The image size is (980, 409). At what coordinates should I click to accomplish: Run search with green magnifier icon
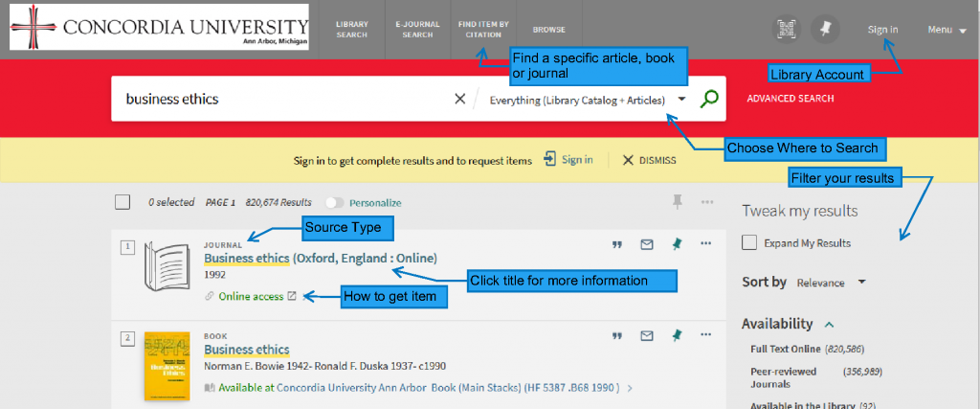[709, 99]
